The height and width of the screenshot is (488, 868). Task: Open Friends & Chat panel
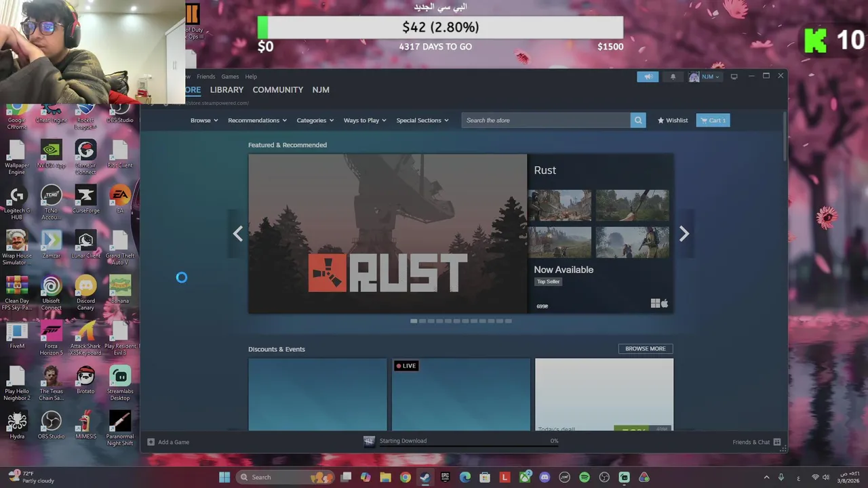(x=756, y=442)
